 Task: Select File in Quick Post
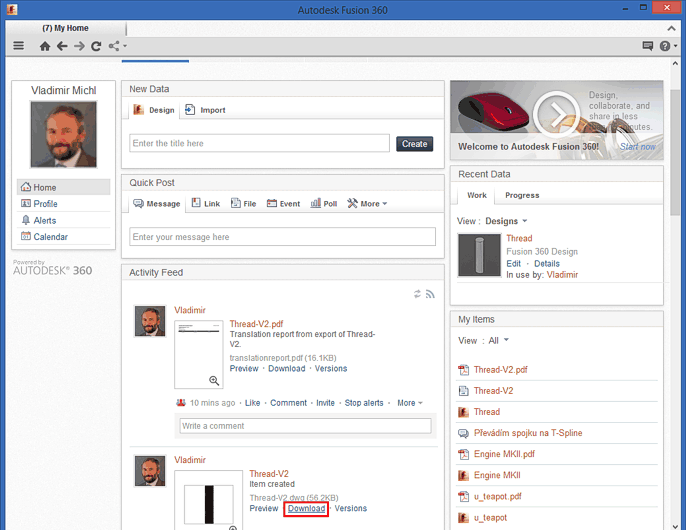[x=243, y=204]
